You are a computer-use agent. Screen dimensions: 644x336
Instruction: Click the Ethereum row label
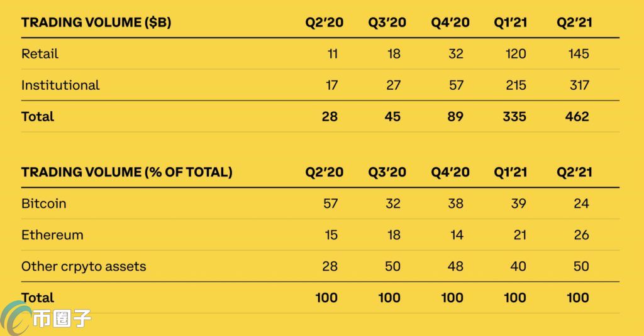(x=52, y=235)
